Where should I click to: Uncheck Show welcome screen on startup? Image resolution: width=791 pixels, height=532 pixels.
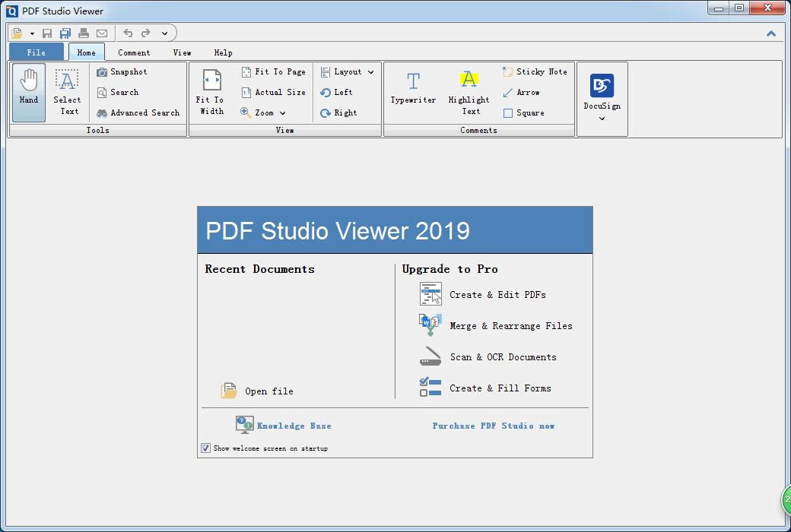pos(206,448)
